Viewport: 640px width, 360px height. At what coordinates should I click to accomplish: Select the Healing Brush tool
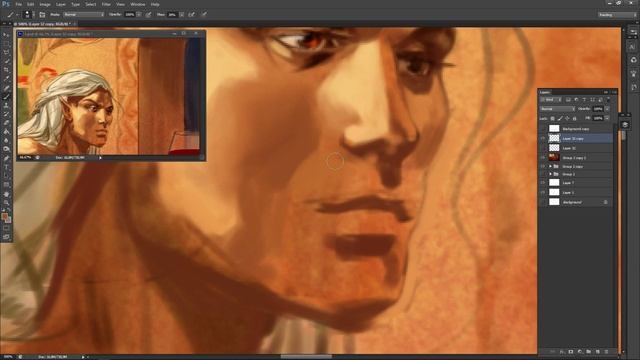pyautogui.click(x=7, y=87)
